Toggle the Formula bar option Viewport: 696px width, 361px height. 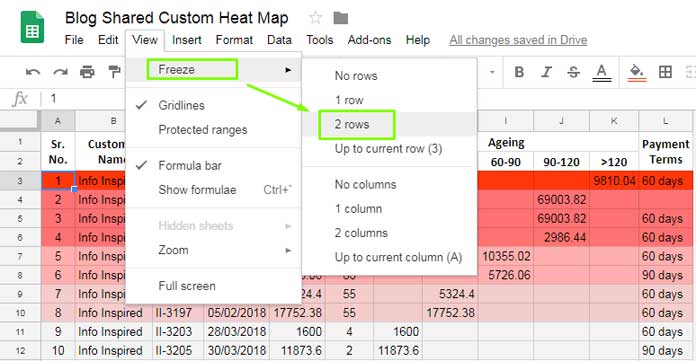click(214, 166)
